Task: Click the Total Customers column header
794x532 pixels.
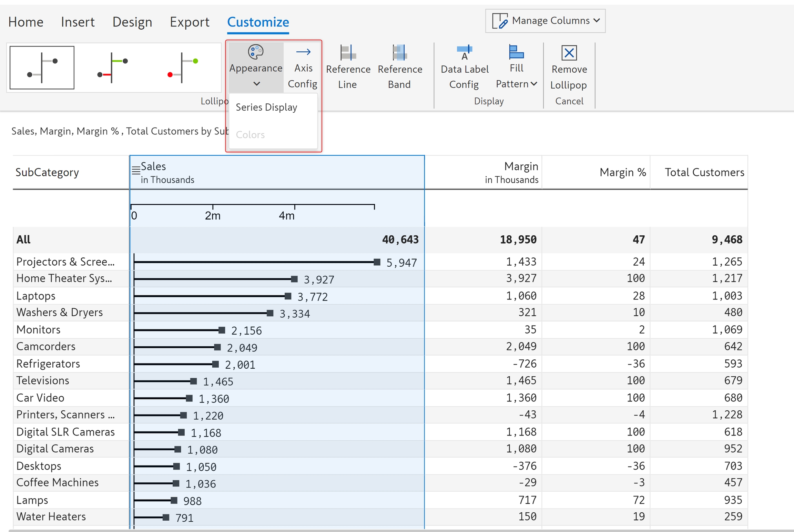Action: point(704,172)
